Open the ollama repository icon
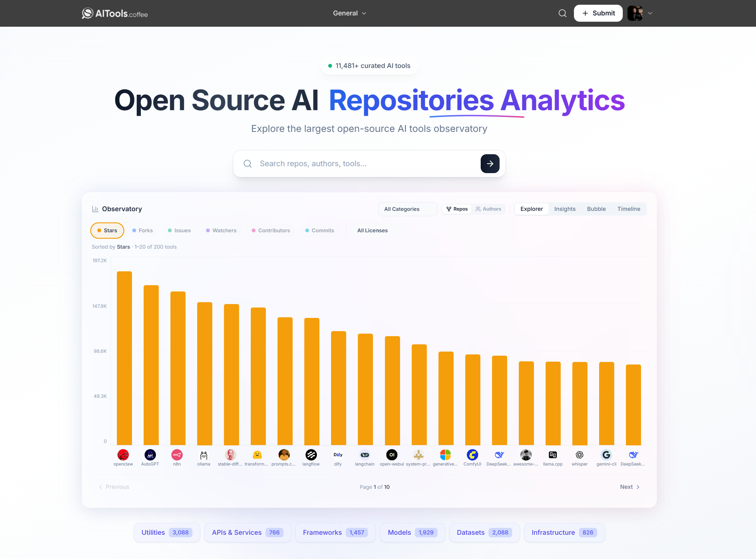The image size is (756, 559). (204, 455)
